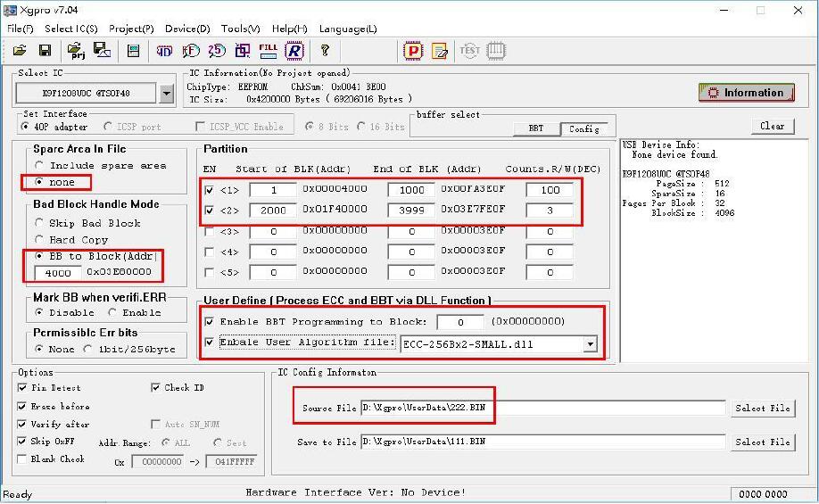This screenshot has height=504, width=819.
Task: Open the File(F) menu
Action: coord(21,29)
